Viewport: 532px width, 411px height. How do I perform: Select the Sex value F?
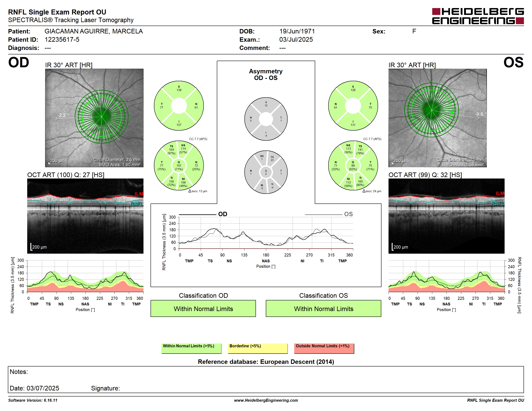click(x=414, y=31)
